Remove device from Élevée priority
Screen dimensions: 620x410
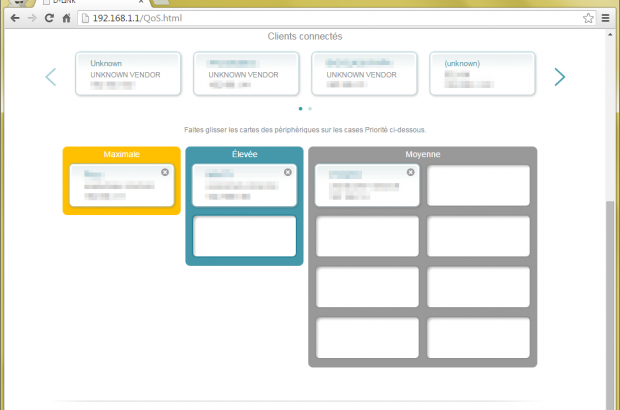point(288,172)
